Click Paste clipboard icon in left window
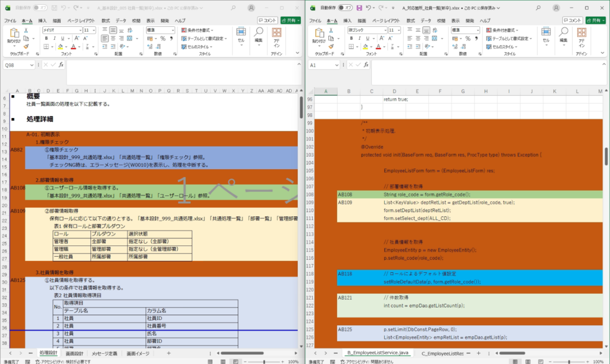Screen dimensions: 610x364 [x=14, y=34]
